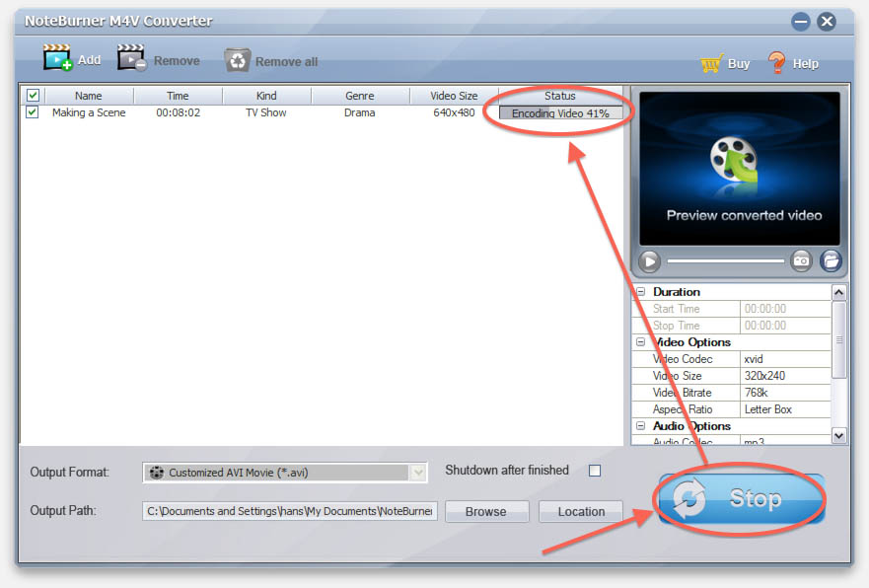Image resolution: width=869 pixels, height=588 pixels.
Task: Click the 640x480 video size cell
Action: pos(454,112)
